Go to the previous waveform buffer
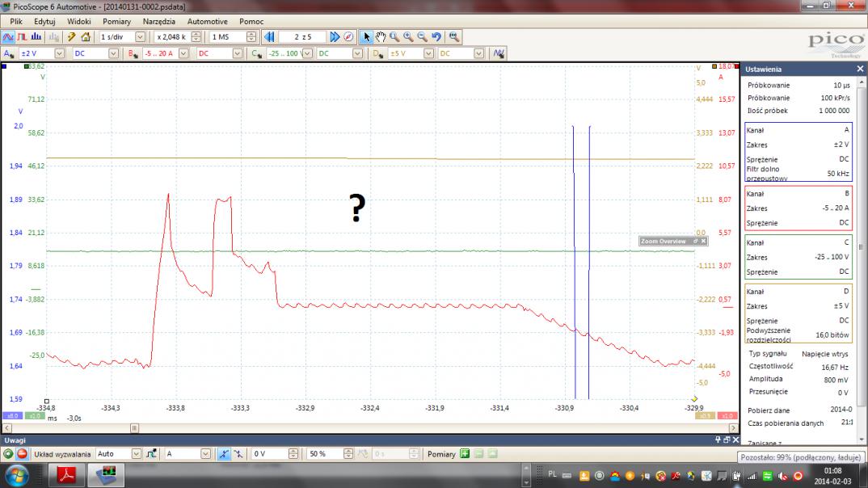The height and width of the screenshot is (488, 868). (269, 37)
